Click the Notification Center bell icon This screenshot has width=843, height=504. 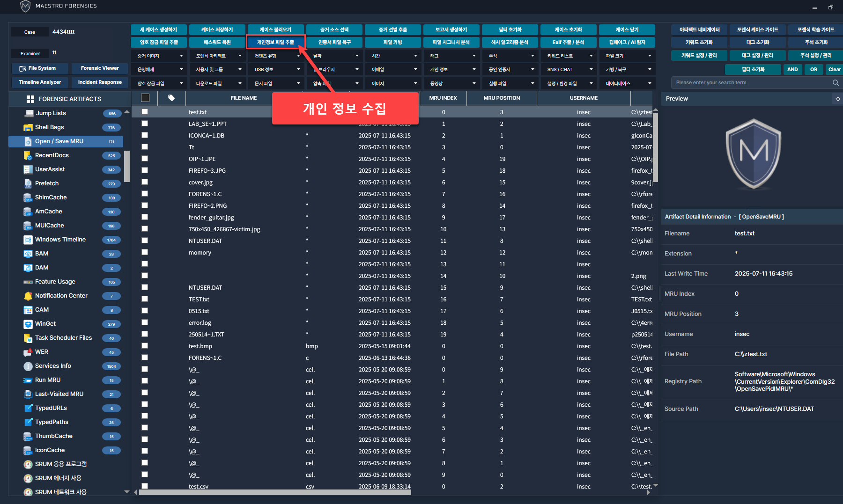coord(28,296)
